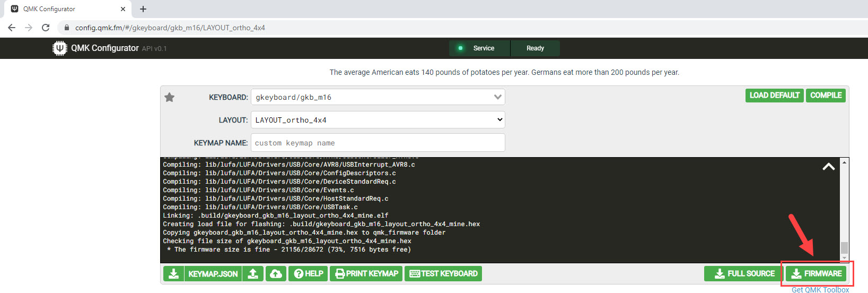The image size is (868, 293).
Task: Click the Events.c compiling log line
Action: [x=258, y=190]
